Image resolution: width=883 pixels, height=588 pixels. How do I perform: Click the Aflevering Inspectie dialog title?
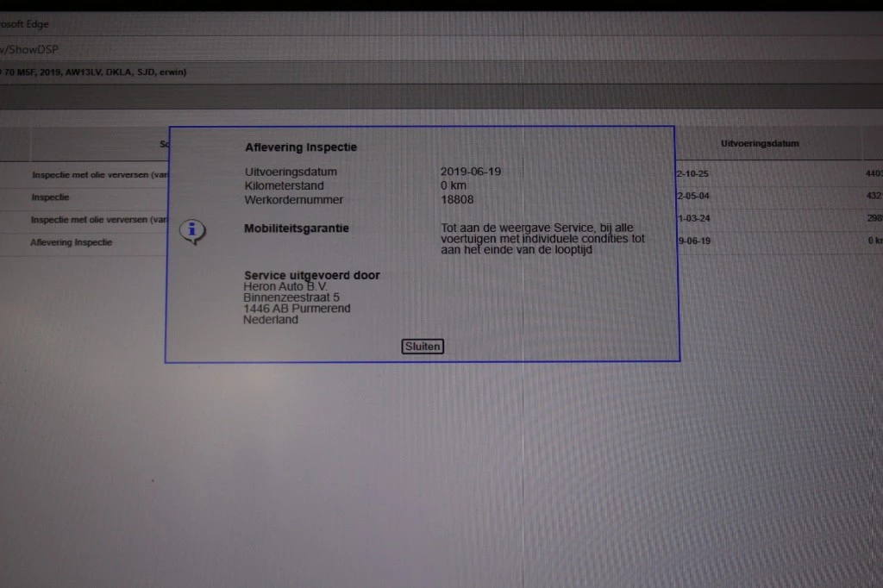301,147
